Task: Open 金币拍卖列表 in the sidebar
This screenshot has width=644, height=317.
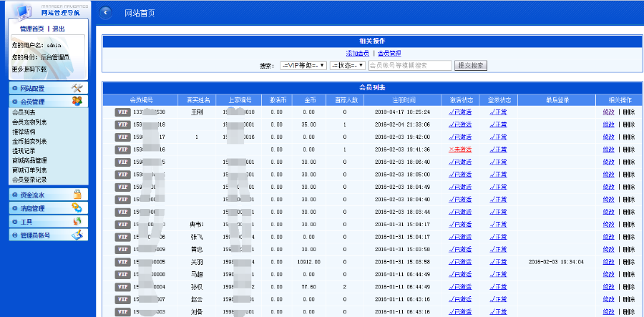Action: tap(29, 141)
